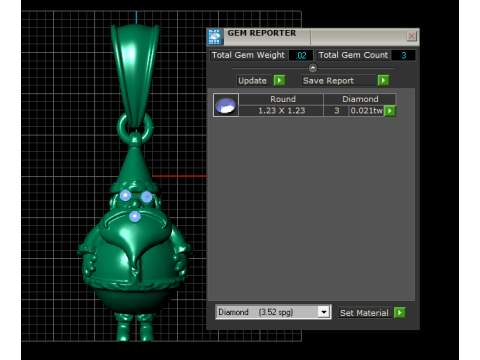Image resolution: width=480 pixels, height=360 pixels.
Task: Click the green arrow next to Update
Action: click(x=279, y=80)
